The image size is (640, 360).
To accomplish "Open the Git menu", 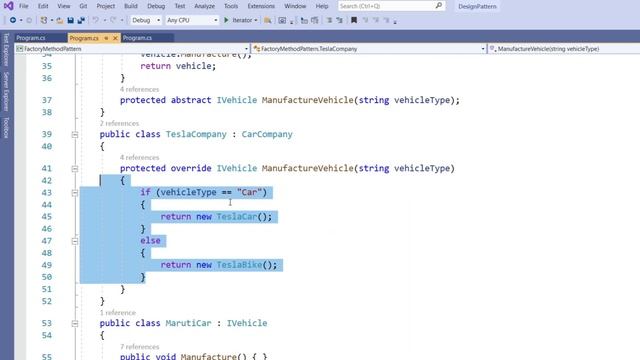I will 83,6.
